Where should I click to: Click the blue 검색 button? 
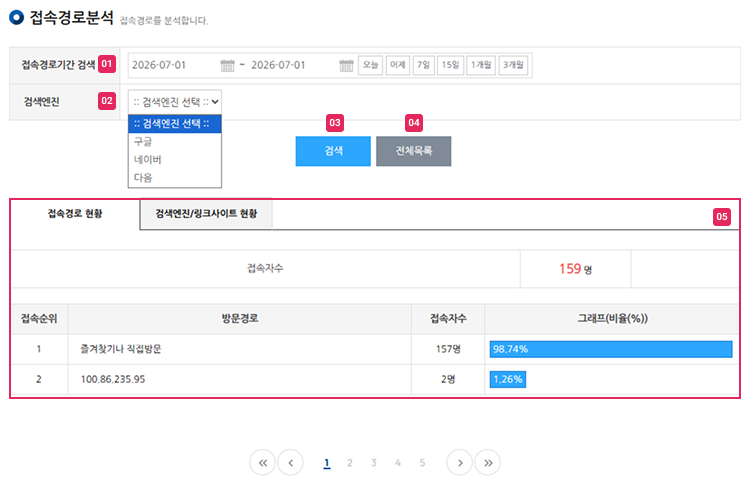[x=333, y=151]
